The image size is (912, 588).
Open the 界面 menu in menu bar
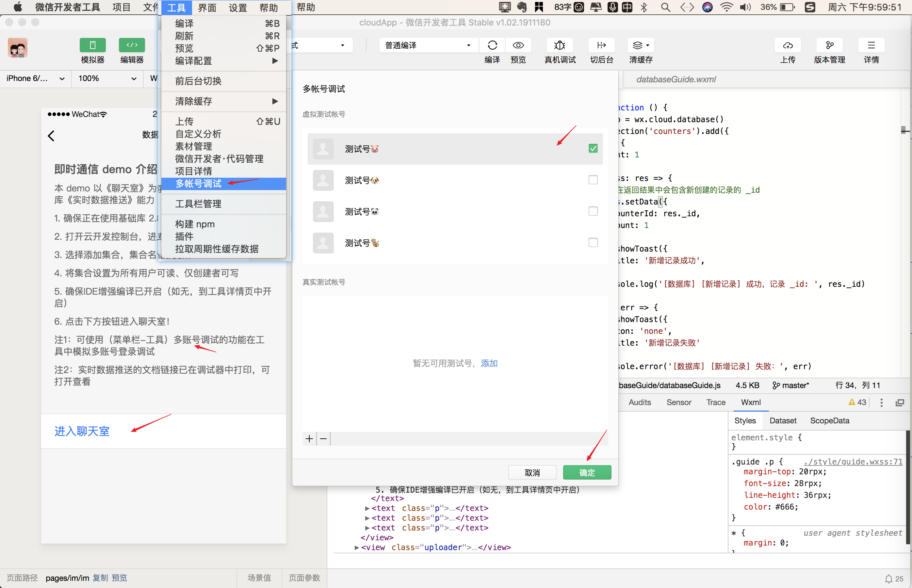[207, 7]
